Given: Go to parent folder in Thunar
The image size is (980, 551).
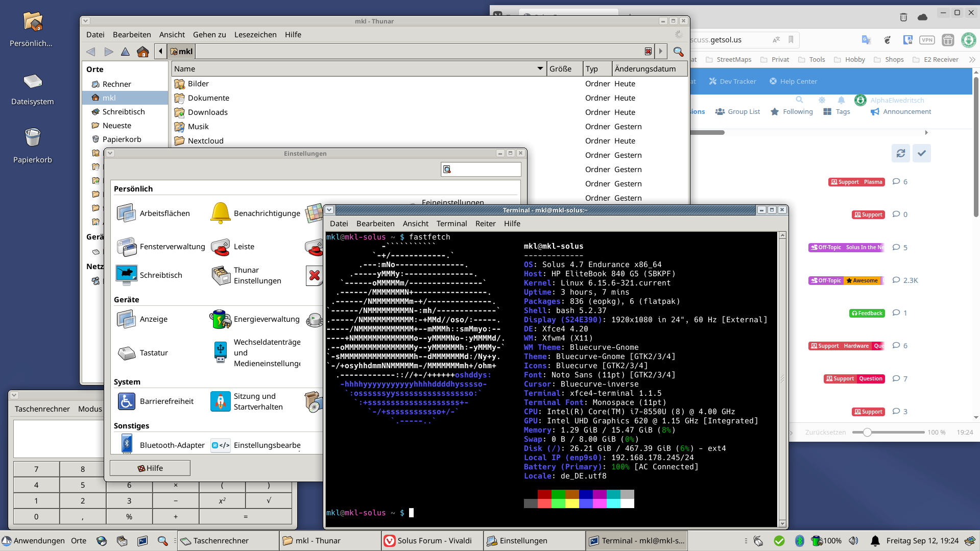Looking at the screenshot, I should coord(125,51).
